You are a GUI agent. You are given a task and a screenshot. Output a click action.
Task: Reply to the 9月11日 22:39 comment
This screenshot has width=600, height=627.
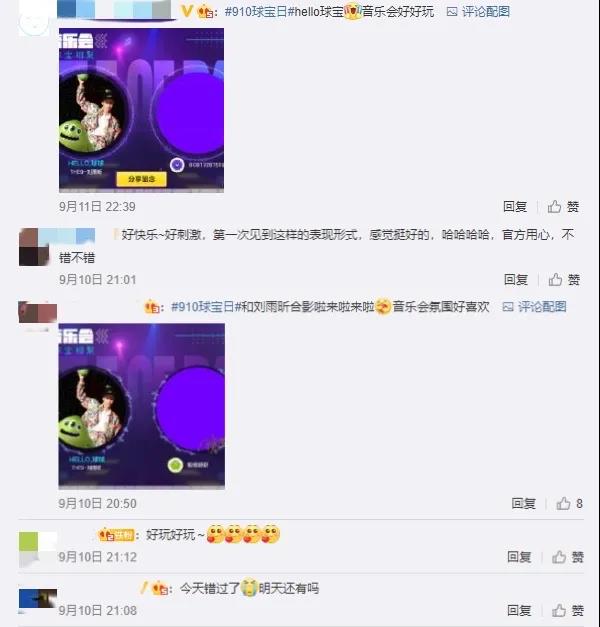tap(515, 207)
